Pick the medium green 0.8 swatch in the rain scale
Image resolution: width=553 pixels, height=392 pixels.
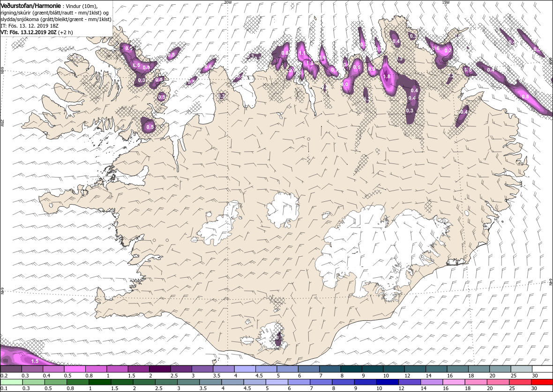click(78, 382)
